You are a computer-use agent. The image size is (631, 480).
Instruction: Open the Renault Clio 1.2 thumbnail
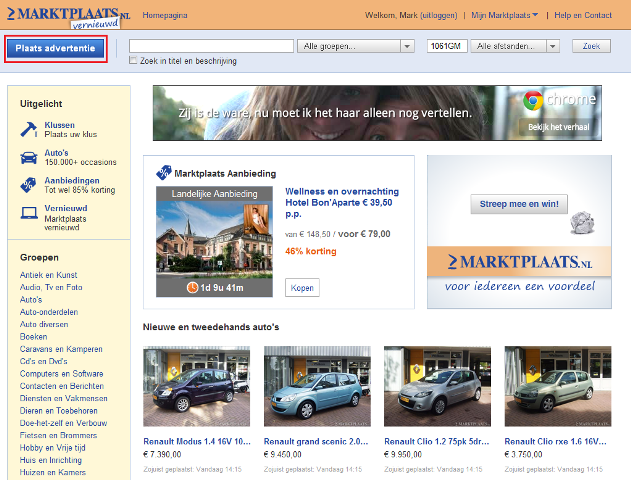click(437, 386)
